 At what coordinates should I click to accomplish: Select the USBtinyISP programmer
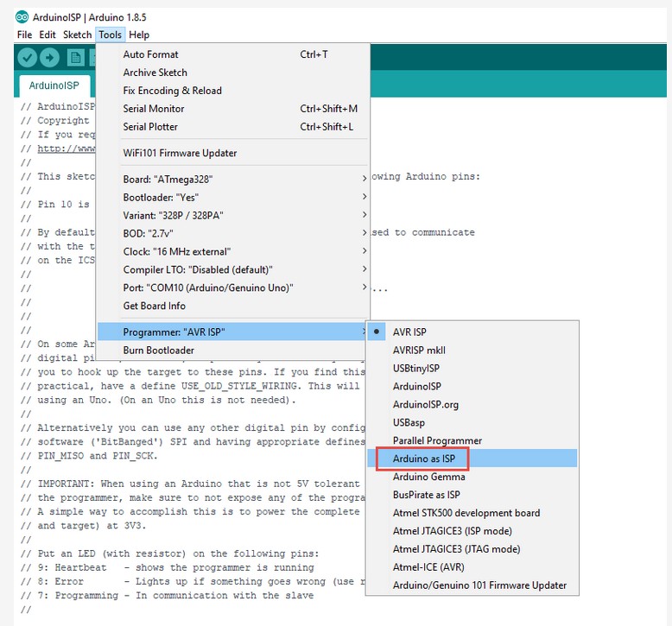[472, 368]
